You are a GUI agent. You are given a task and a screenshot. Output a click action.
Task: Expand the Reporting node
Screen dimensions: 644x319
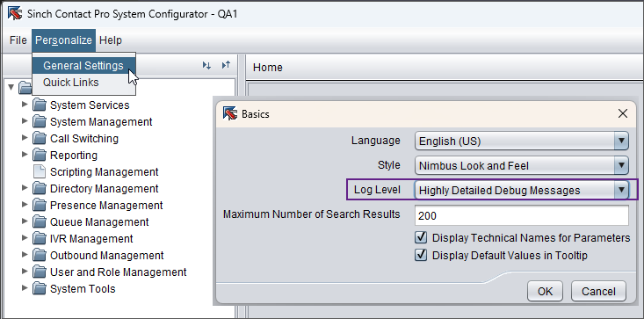[x=25, y=155]
